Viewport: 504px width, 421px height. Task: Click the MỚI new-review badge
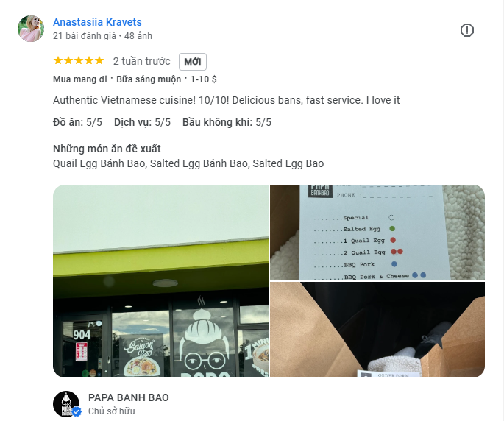point(193,61)
